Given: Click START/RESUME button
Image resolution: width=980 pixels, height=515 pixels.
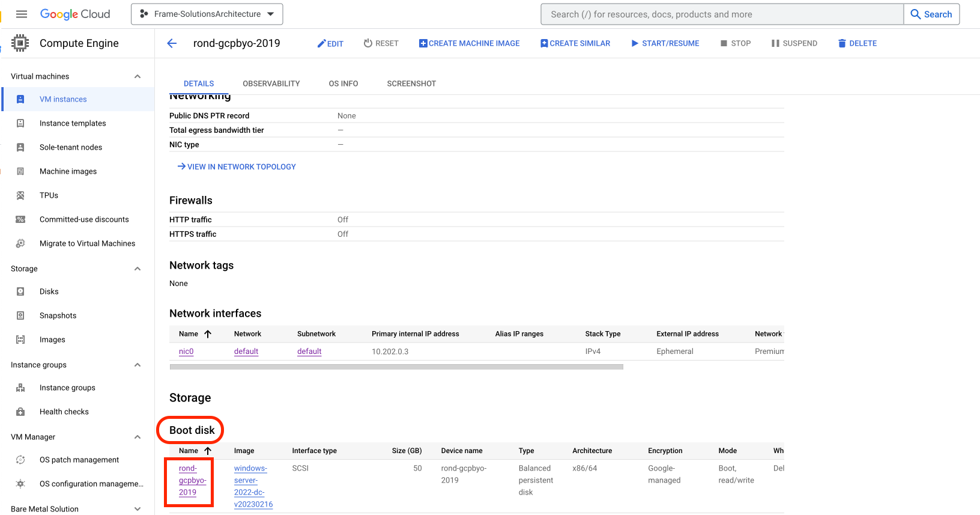Looking at the screenshot, I should point(665,43).
